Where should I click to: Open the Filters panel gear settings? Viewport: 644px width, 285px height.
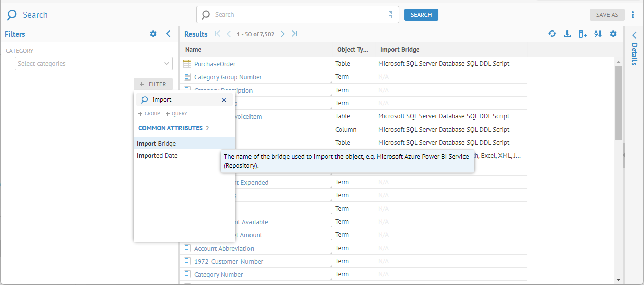click(x=153, y=34)
